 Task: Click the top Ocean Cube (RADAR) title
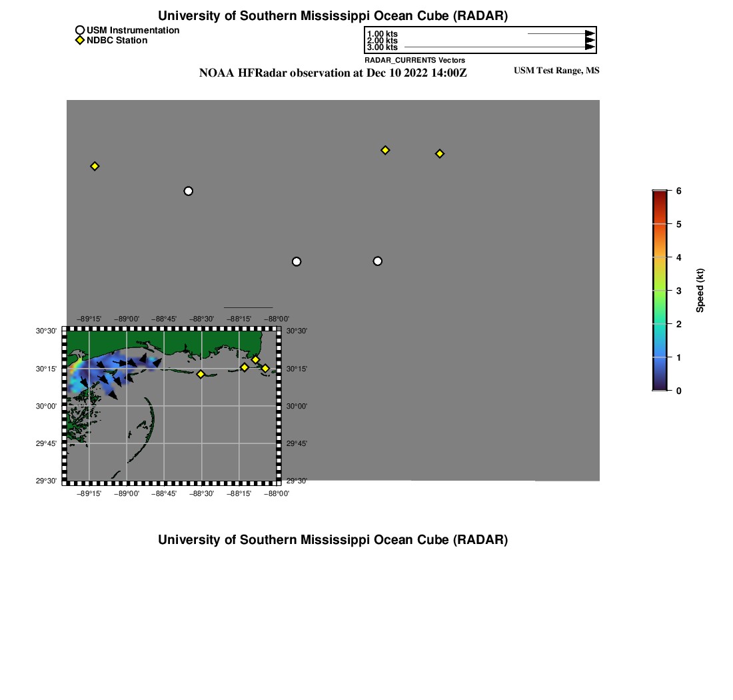[333, 16]
